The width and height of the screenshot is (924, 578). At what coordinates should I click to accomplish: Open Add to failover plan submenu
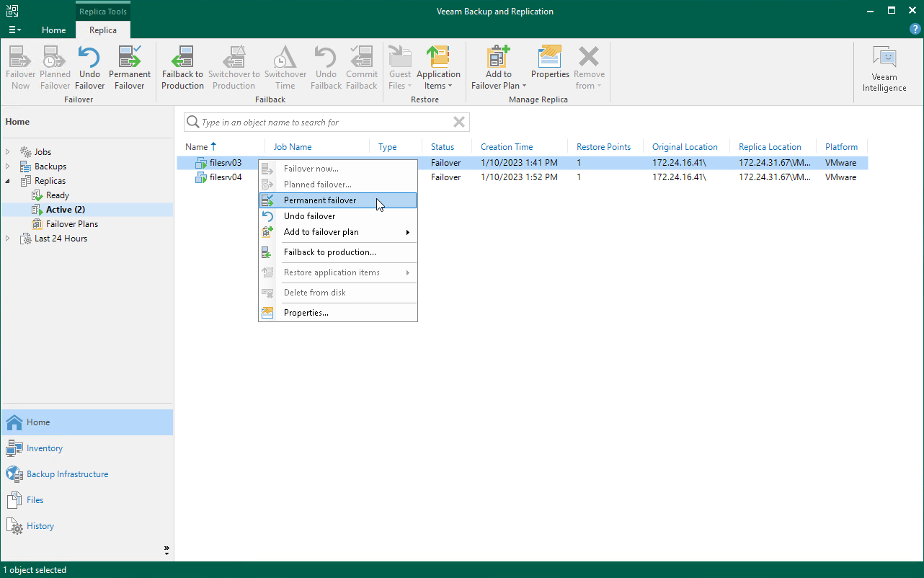pos(338,232)
